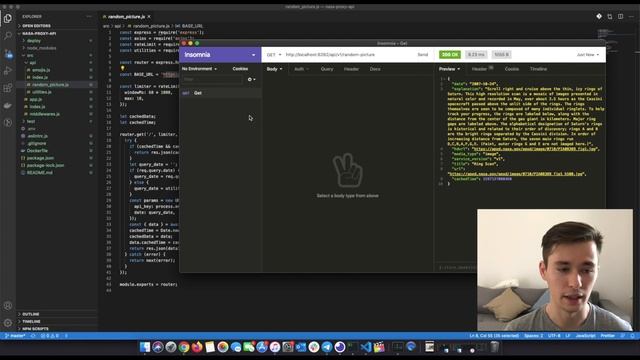The width and height of the screenshot is (640, 360).
Task: Open the Just Now response history dropdown
Action: [x=588, y=55]
